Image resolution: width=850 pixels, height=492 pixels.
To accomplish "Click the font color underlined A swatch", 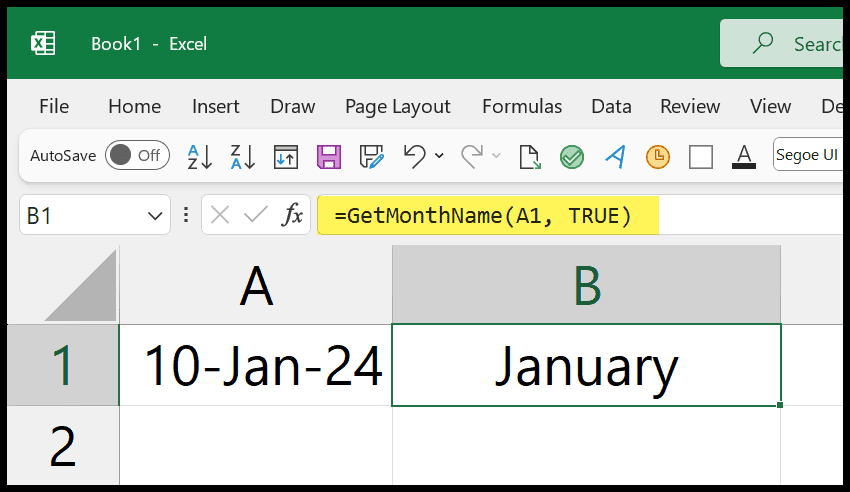I will click(x=744, y=157).
